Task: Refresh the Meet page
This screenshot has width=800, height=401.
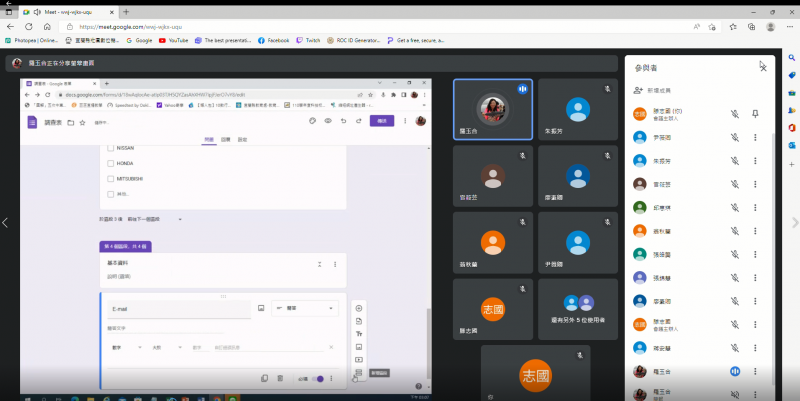Action: click(46, 26)
